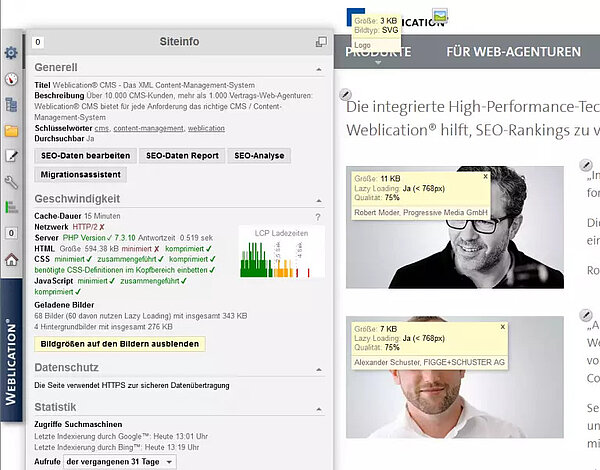
Task: Open the speedometer siteinfo icon
Action: 11,79
